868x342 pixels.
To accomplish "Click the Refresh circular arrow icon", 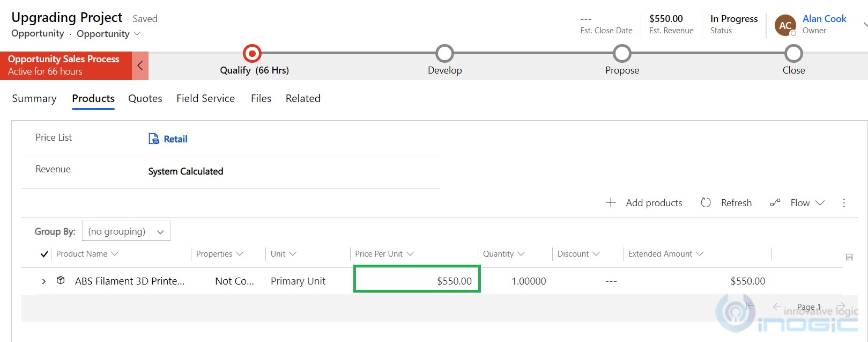I will click(x=706, y=202).
